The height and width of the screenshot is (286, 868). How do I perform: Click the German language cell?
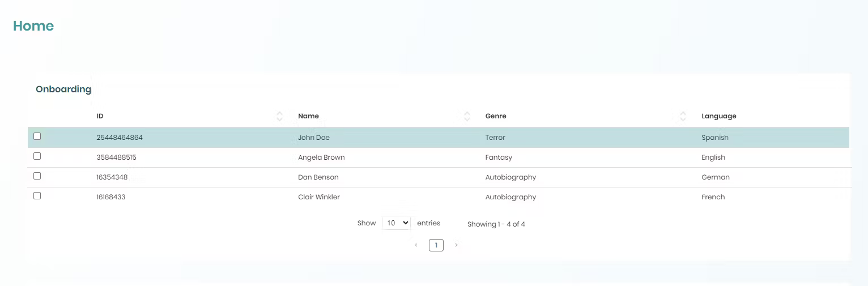point(715,177)
